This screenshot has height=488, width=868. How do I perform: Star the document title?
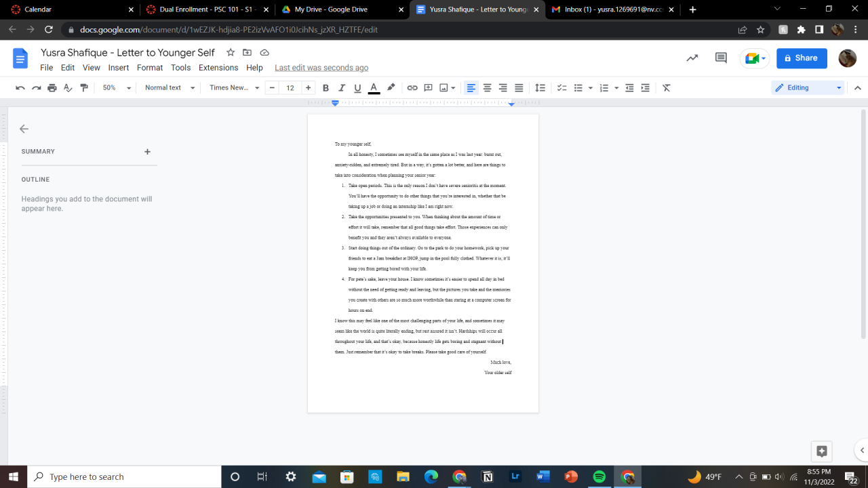point(231,53)
